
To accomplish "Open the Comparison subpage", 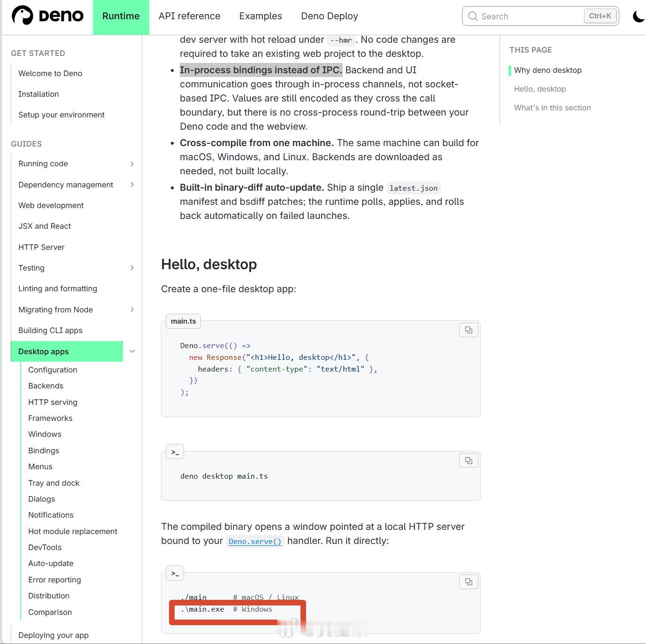I will click(50, 612).
